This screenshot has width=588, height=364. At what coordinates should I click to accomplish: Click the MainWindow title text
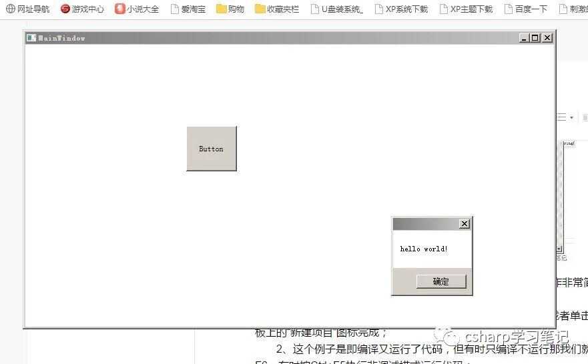coord(61,38)
